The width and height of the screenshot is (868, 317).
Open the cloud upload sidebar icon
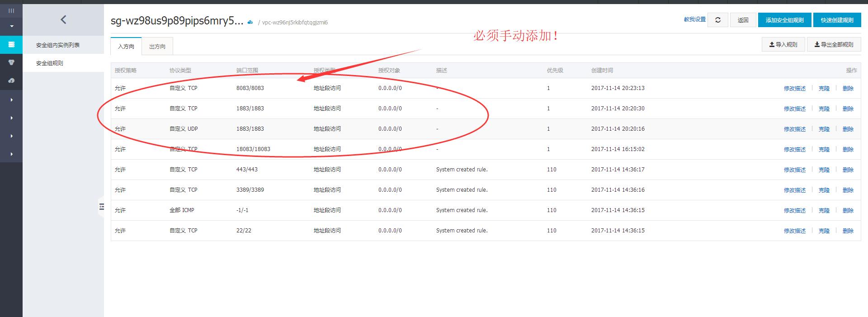(11, 80)
